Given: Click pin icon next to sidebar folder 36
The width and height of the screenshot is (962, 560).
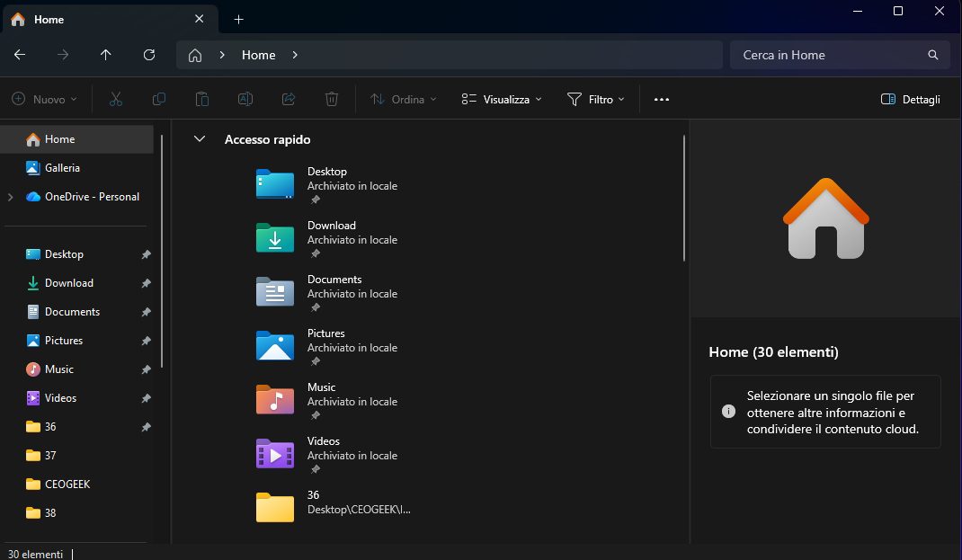Looking at the screenshot, I should point(146,427).
